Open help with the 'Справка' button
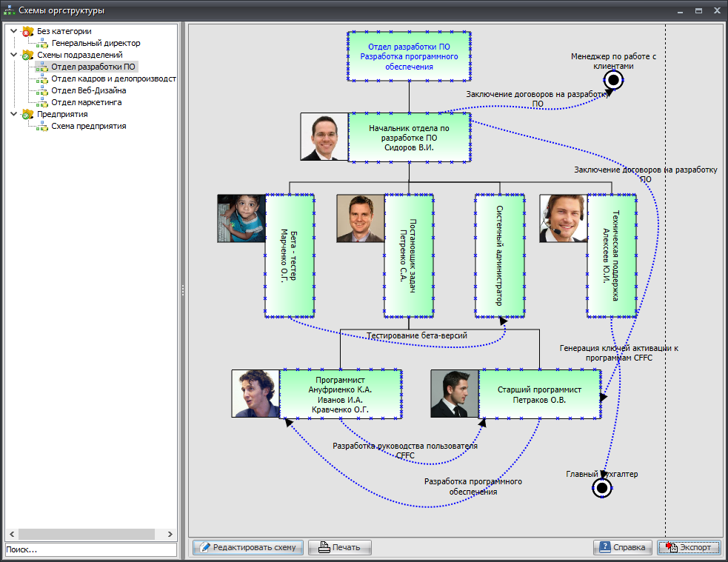 [622, 548]
